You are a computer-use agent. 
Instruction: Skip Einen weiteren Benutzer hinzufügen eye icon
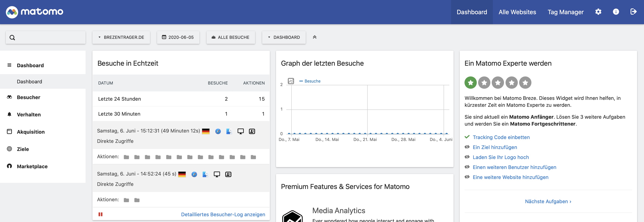coord(467,167)
